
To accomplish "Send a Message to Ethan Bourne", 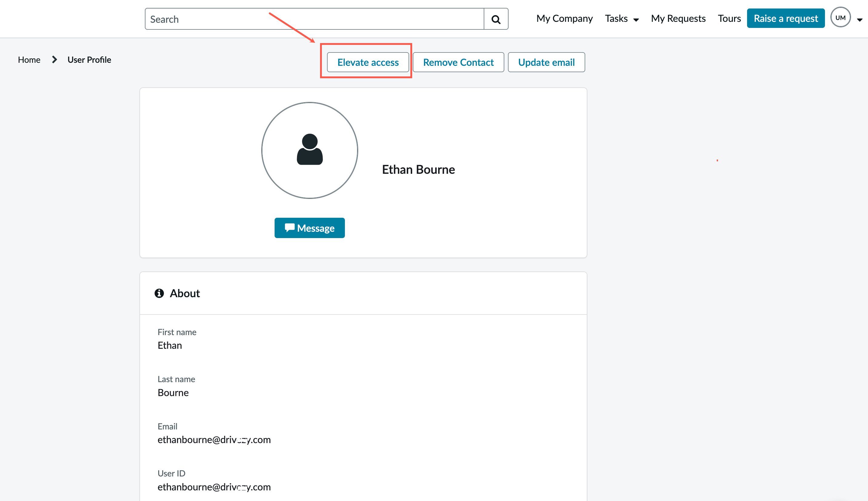I will point(309,227).
